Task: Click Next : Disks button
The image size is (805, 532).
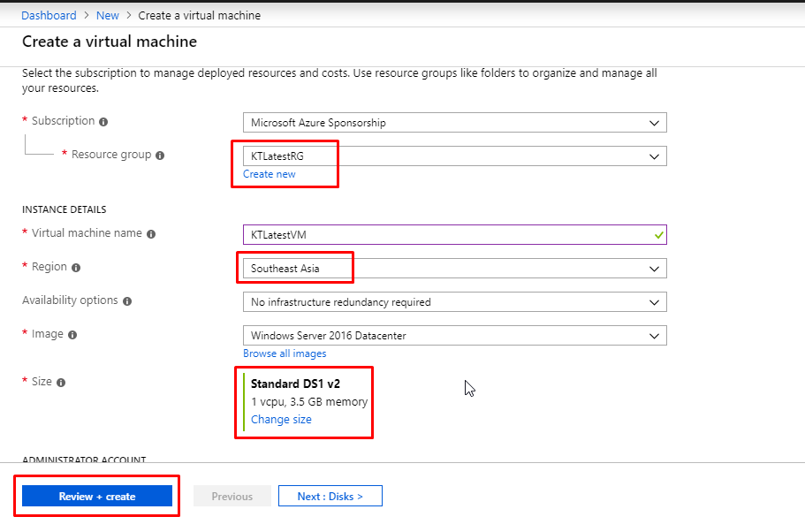Action: 330,496
